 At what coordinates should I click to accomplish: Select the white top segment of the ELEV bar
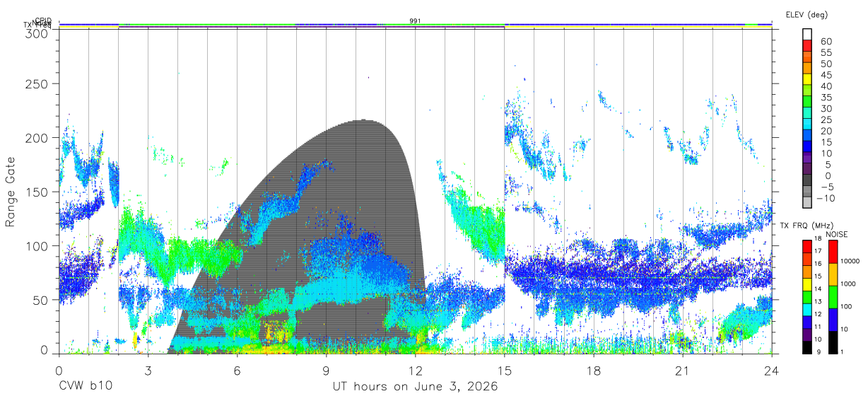(807, 34)
